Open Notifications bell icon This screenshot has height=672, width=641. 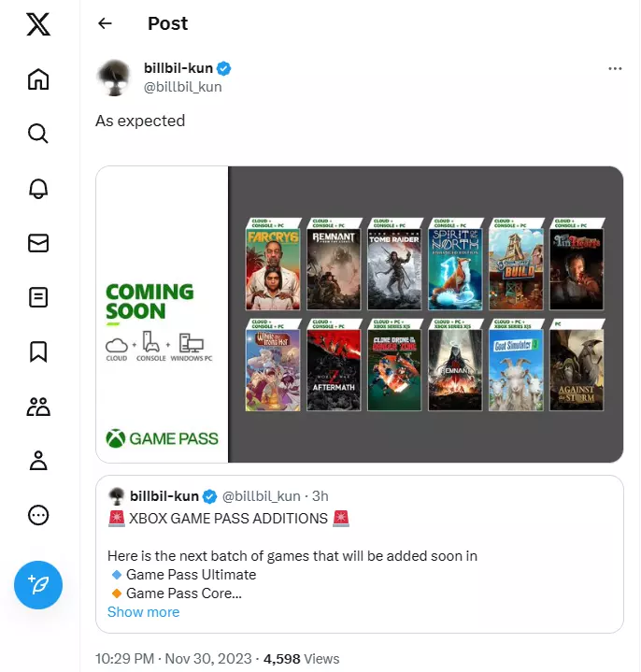pos(38,189)
